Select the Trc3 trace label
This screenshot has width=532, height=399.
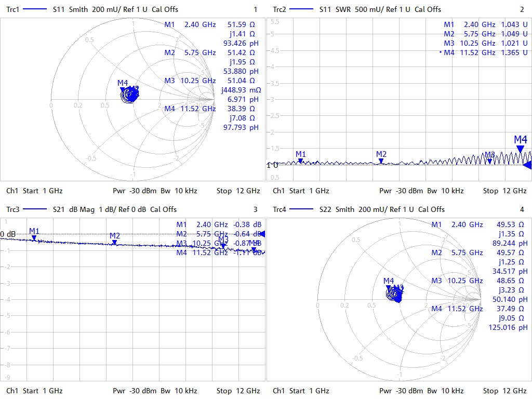[x=13, y=209]
